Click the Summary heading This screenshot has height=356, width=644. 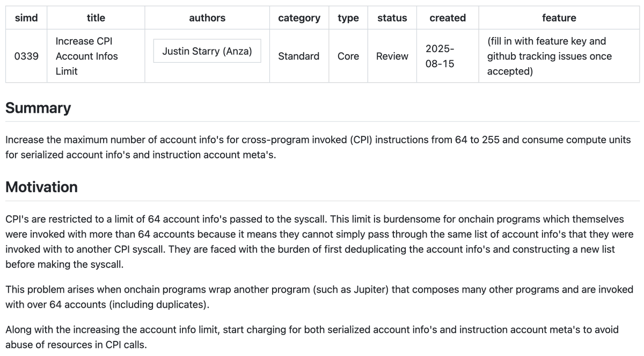[38, 108]
